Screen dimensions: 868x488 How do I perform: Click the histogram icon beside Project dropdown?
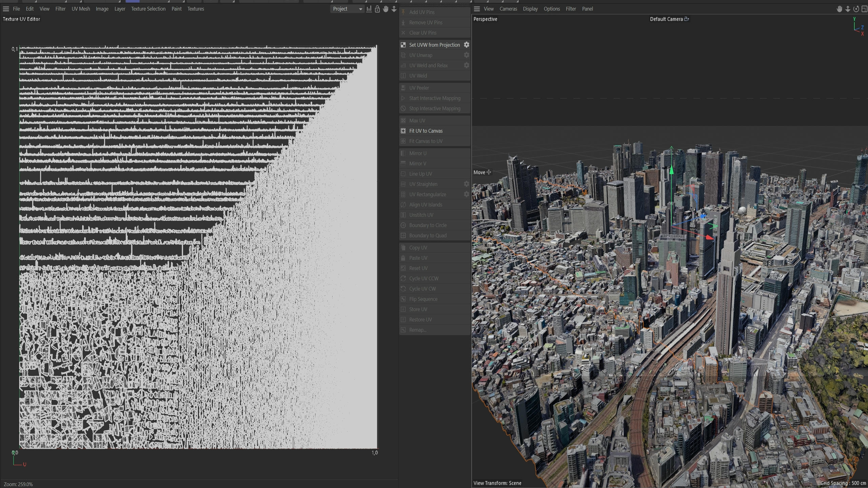[369, 9]
